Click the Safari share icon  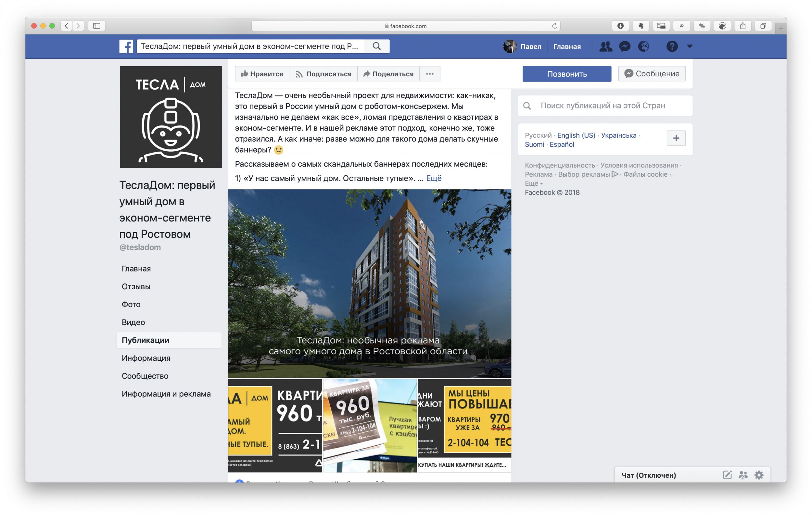pos(743,26)
